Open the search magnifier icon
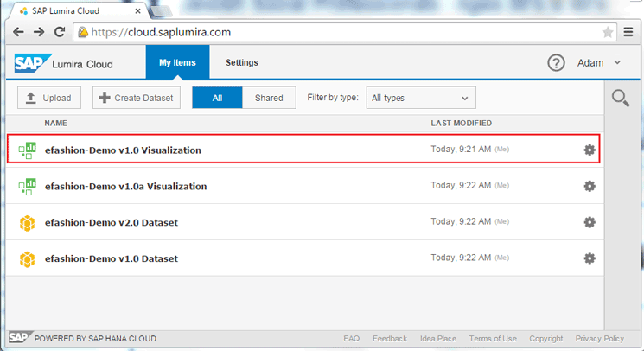Screen dimensions: 644x351 (x=620, y=98)
